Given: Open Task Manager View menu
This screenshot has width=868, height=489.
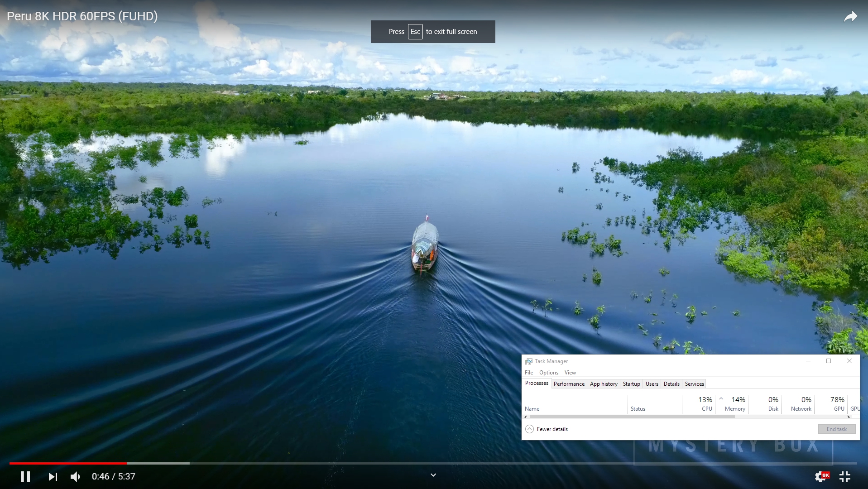Looking at the screenshot, I should 570,373.
